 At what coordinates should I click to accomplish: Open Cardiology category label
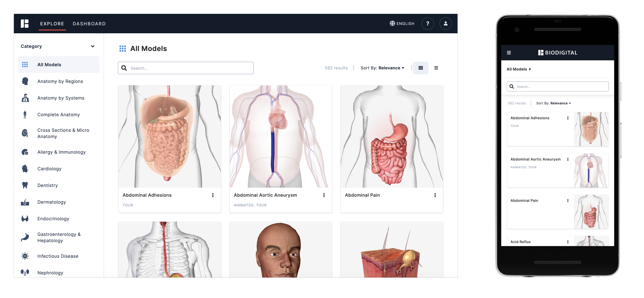point(50,169)
